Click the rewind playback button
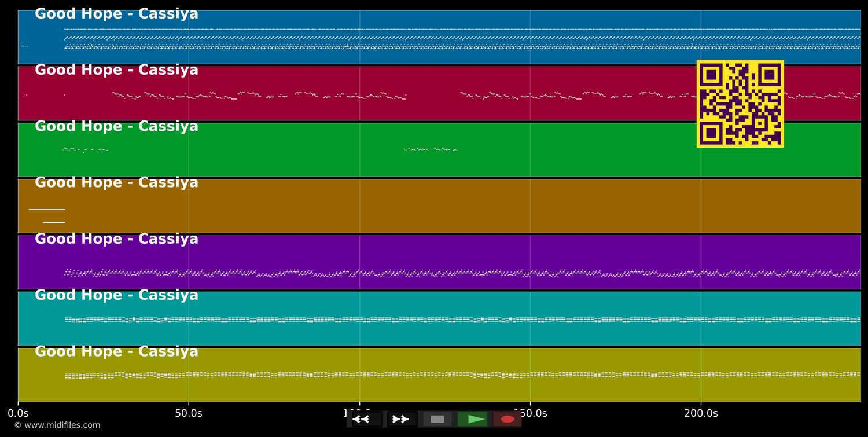The image size is (868, 437). [367, 419]
